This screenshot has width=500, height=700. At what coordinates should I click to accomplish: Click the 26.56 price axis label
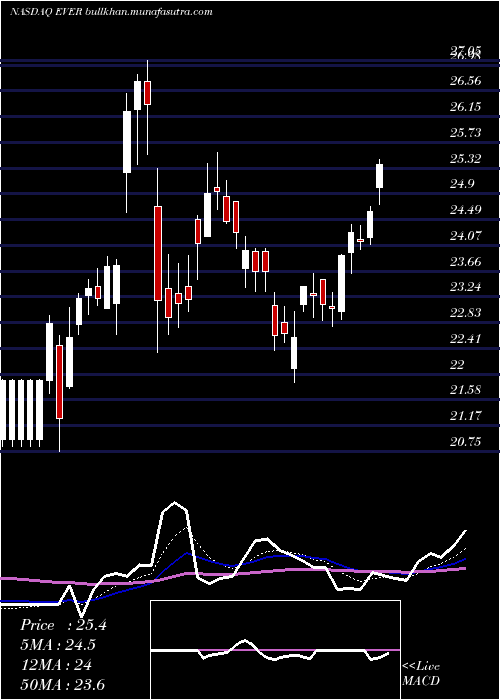pyautogui.click(x=466, y=81)
